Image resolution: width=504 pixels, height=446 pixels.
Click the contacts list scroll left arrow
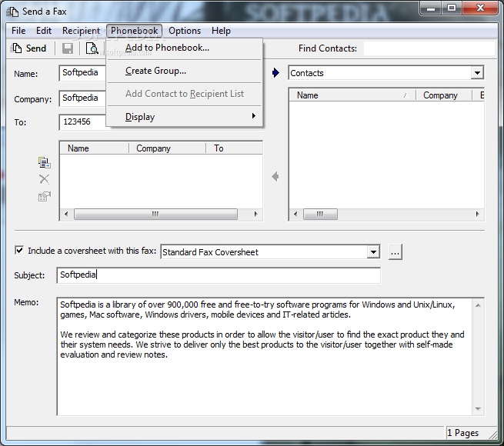coord(295,214)
